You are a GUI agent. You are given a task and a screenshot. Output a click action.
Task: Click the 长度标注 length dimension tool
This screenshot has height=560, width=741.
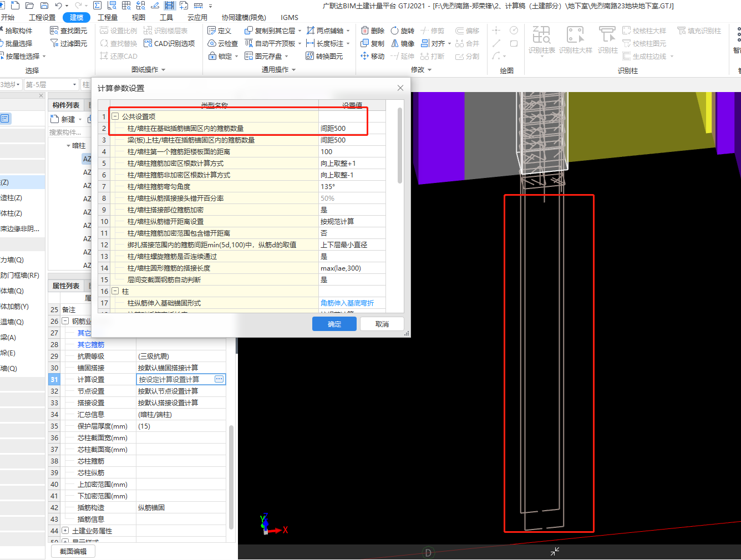(328, 43)
